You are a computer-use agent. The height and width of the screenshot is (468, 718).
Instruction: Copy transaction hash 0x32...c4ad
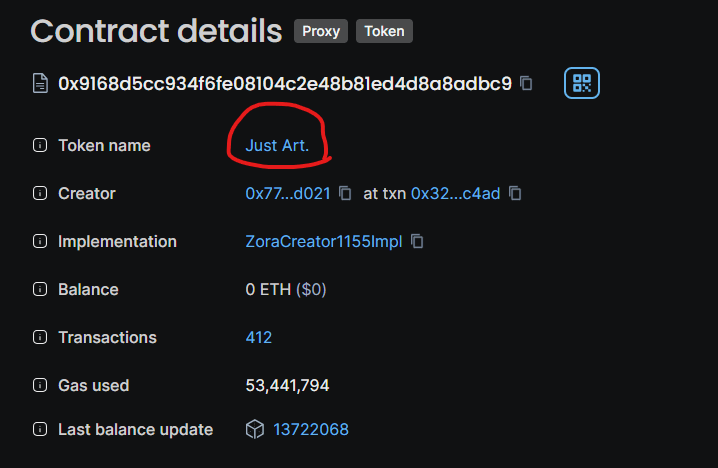click(515, 193)
